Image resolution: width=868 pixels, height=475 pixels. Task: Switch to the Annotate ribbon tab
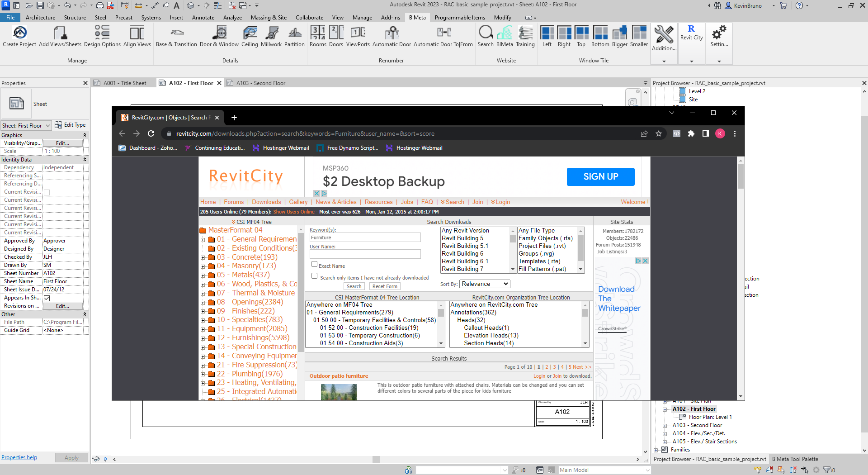coord(203,18)
